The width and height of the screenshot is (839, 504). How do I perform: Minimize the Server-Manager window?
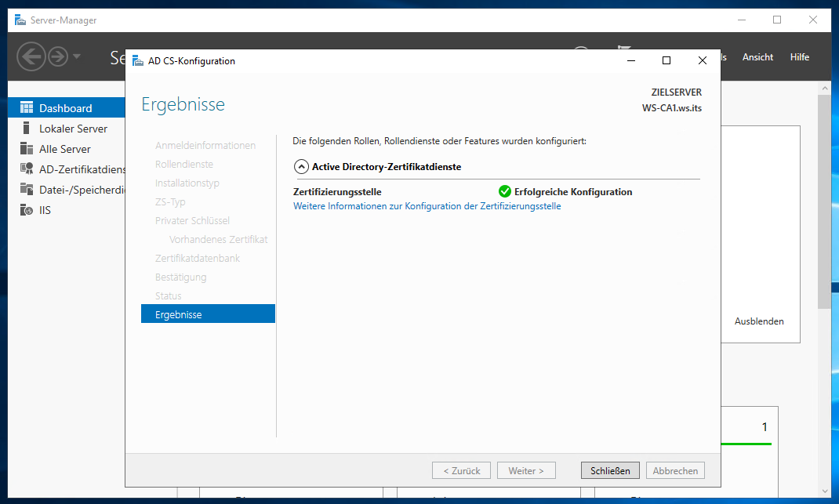(x=742, y=20)
